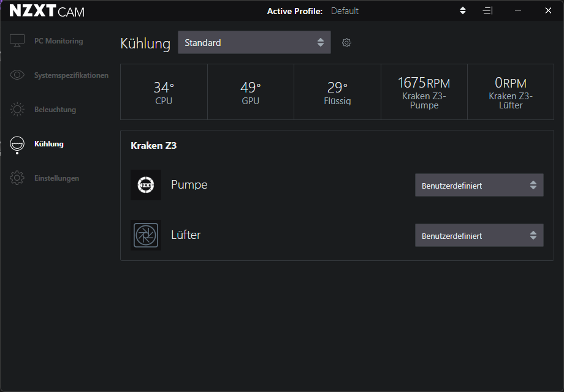Click the Kühlung cooling icon in sidebar
Screen dimensions: 564x392
(17, 145)
